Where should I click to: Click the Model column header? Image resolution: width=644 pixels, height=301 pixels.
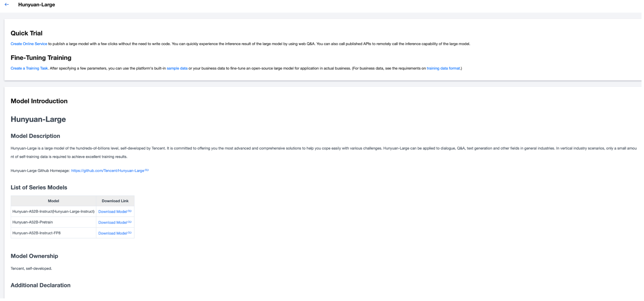(x=54, y=201)
